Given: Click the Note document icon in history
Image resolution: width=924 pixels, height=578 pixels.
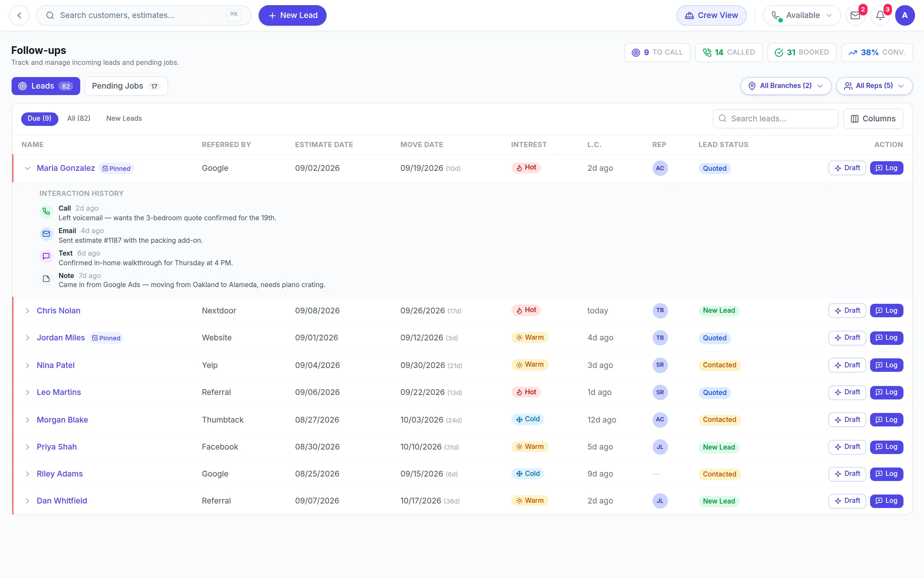Looking at the screenshot, I should pos(46,279).
